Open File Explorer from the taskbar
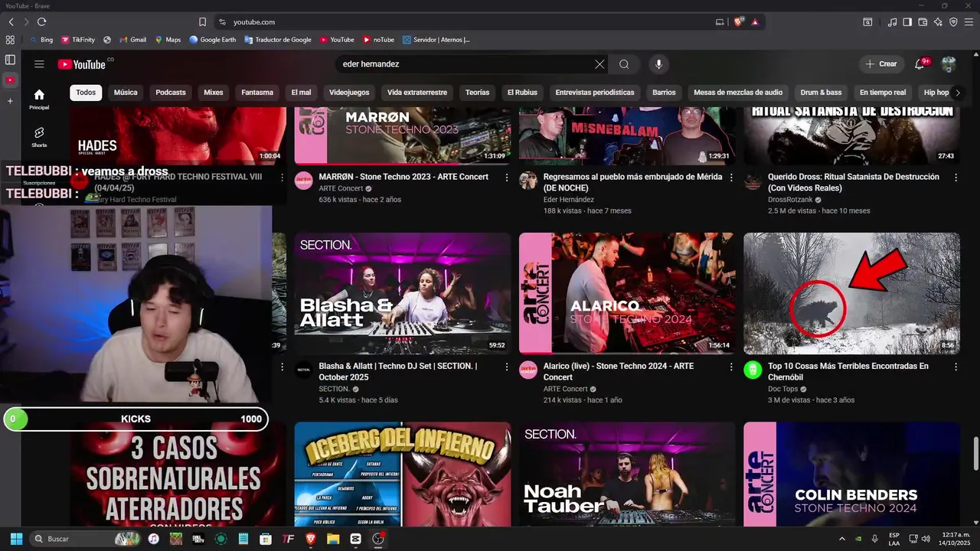Image resolution: width=980 pixels, height=551 pixels. (x=333, y=539)
